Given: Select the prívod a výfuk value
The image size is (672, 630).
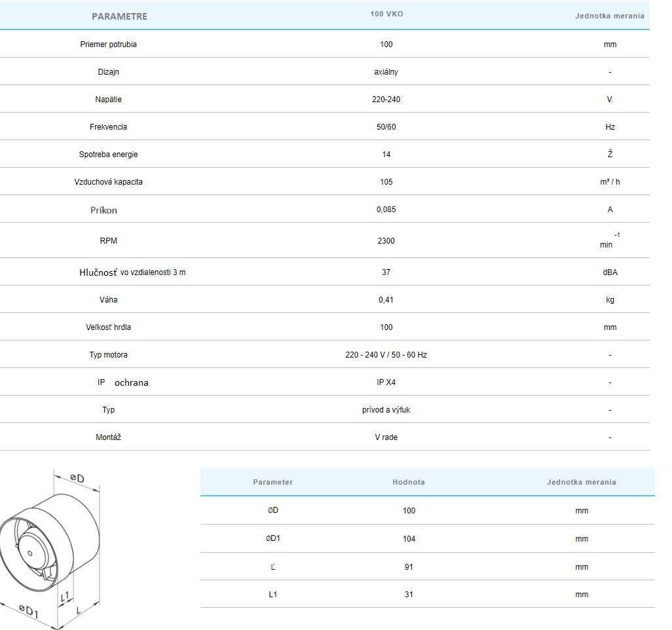Looking at the screenshot, I should [386, 410].
